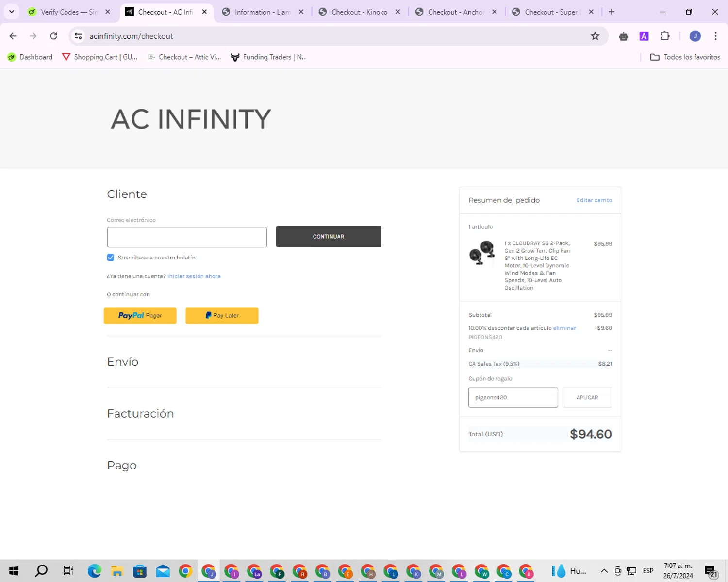The height and width of the screenshot is (582, 728).
Task: Go back to the previous page
Action: 13,36
